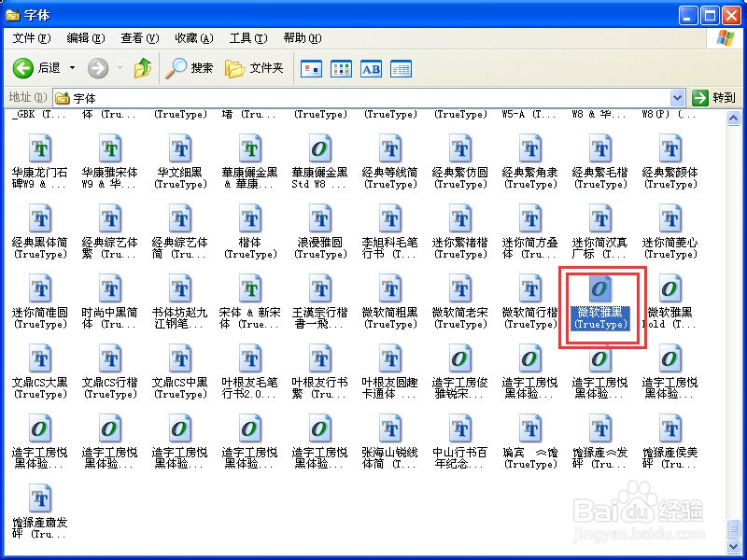Click the scrollbar down arrow

(x=734, y=546)
